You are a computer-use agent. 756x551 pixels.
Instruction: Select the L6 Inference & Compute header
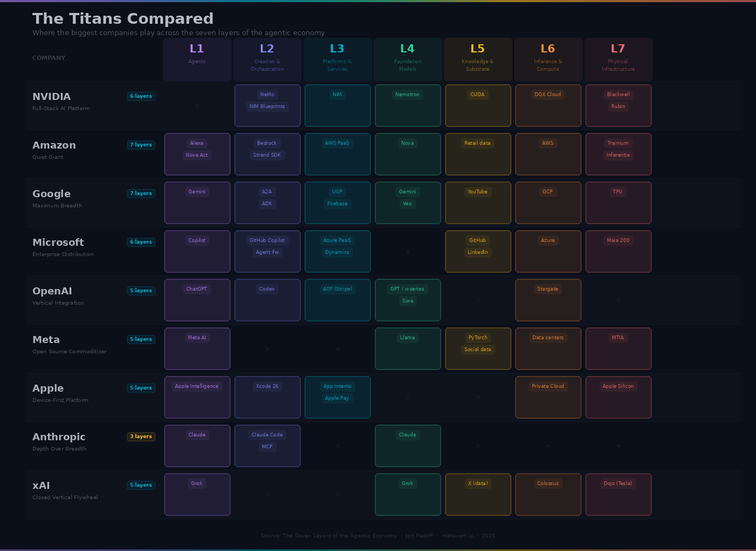pos(548,59)
